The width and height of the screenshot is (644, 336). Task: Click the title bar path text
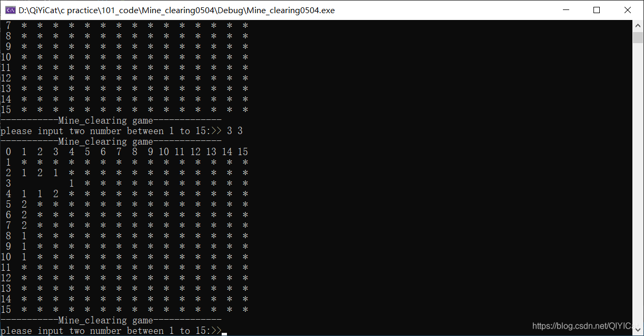tap(176, 10)
